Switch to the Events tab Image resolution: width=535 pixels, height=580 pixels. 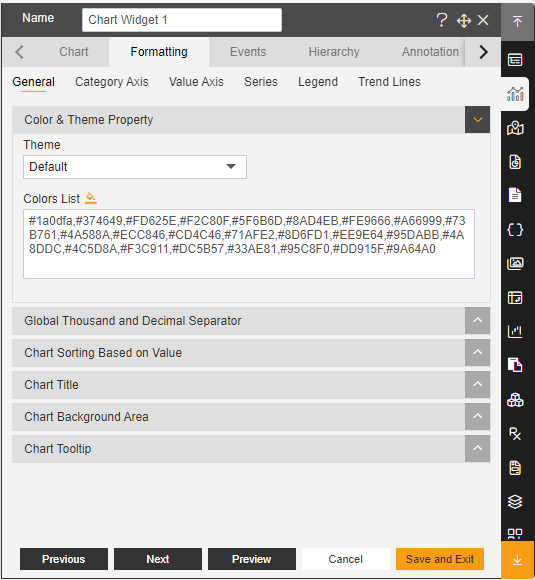[x=248, y=52]
